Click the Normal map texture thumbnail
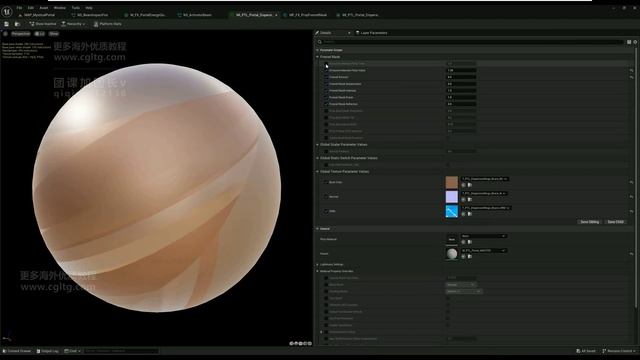 click(x=451, y=197)
